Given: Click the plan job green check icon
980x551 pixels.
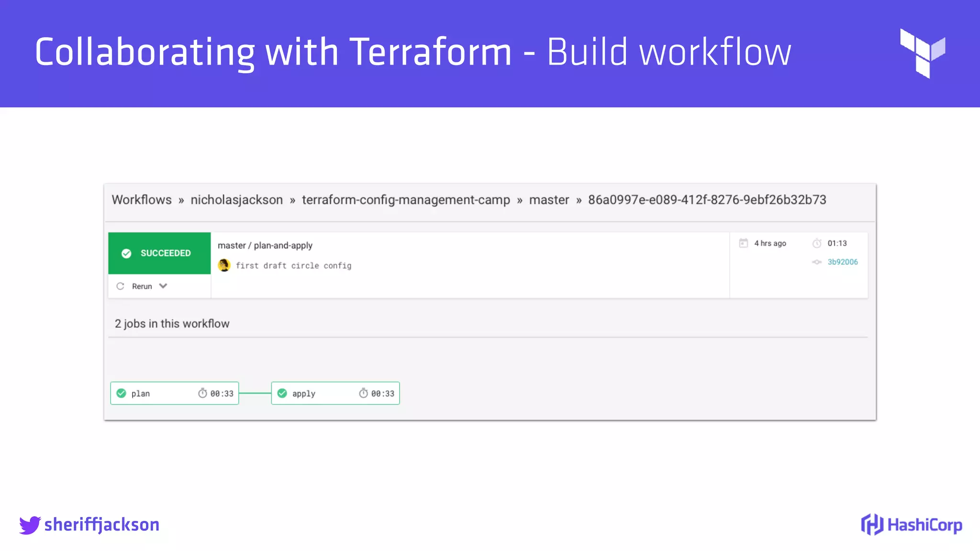Looking at the screenshot, I should click(x=122, y=393).
